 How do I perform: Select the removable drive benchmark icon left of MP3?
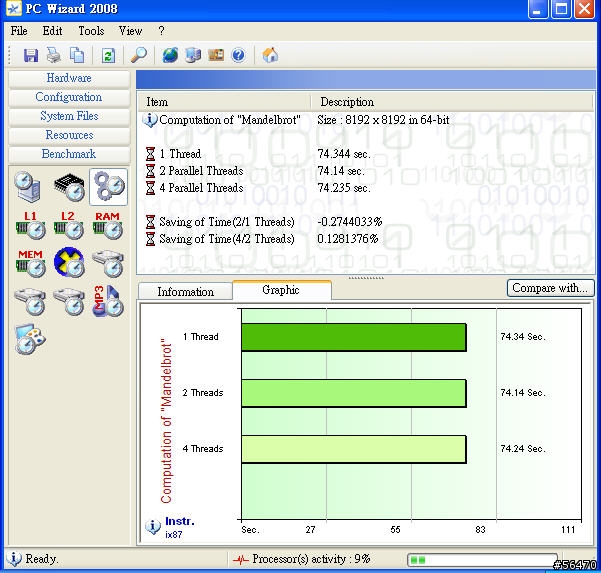pyautogui.click(x=69, y=302)
